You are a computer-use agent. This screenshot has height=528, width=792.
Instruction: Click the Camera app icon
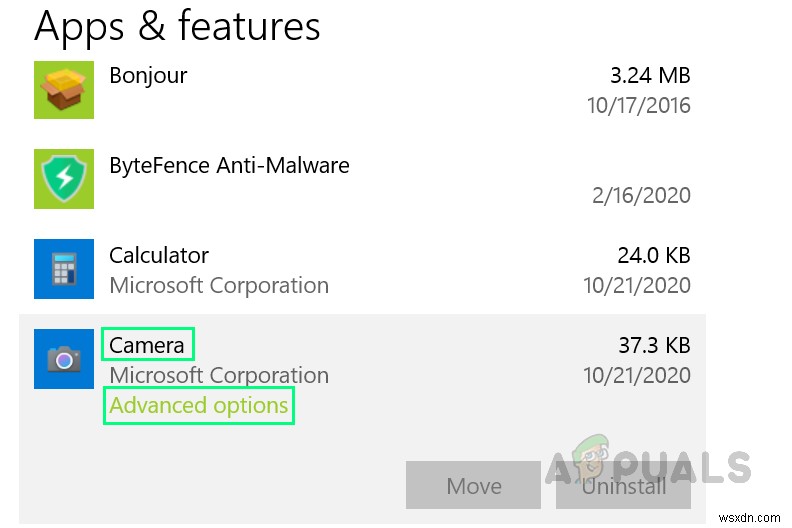pyautogui.click(x=64, y=359)
